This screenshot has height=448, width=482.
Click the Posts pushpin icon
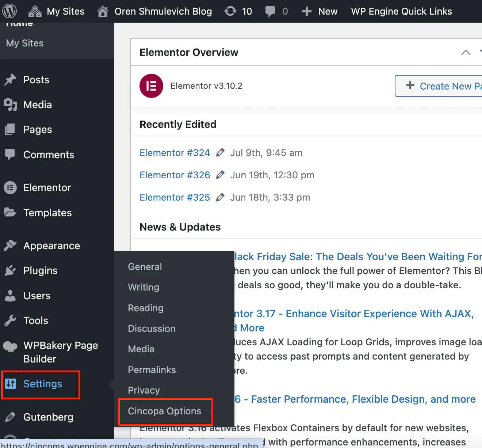(x=10, y=80)
